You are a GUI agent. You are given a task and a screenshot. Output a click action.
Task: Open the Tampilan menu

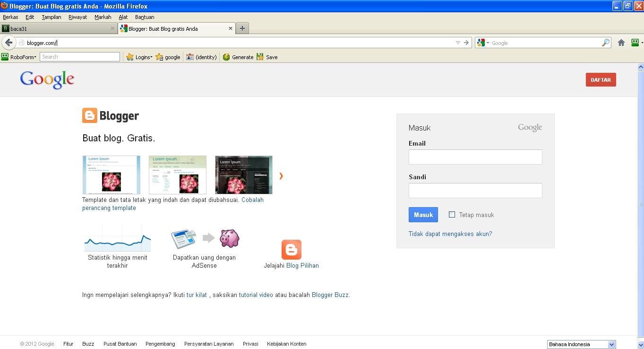pos(52,17)
